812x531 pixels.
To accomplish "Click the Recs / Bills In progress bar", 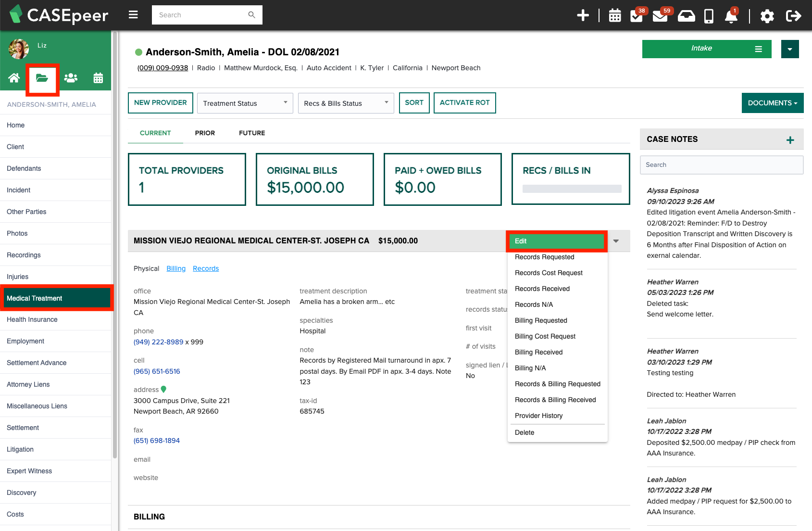I will click(572, 189).
